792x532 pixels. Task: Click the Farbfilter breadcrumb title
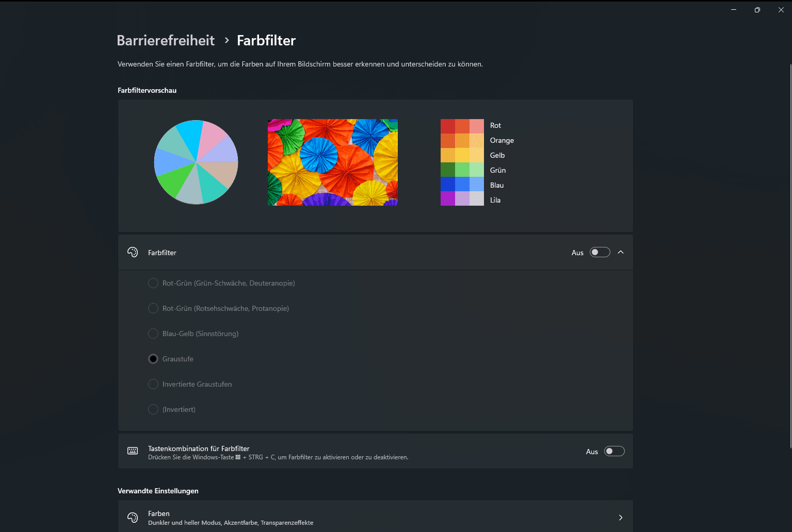pyautogui.click(x=266, y=40)
